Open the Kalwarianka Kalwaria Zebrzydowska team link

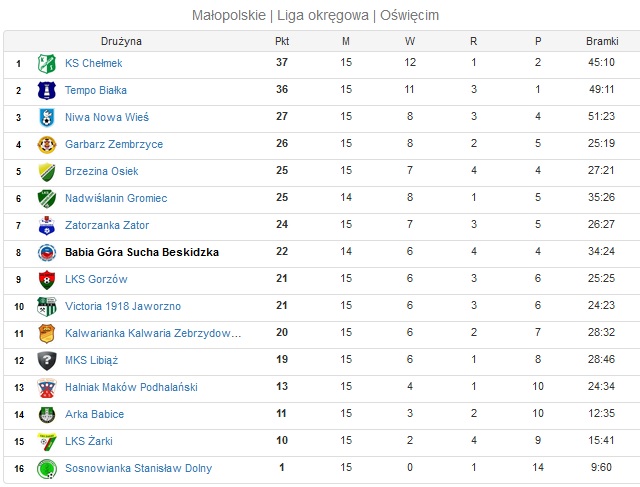tap(153, 333)
